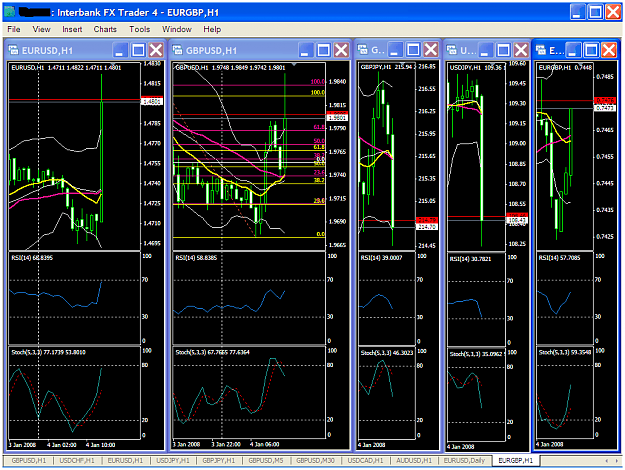Screen dimensions: 625x470
Task: Click Stoch(5,3,3) 77.1739 label in EURUSD
Action: tap(48, 352)
